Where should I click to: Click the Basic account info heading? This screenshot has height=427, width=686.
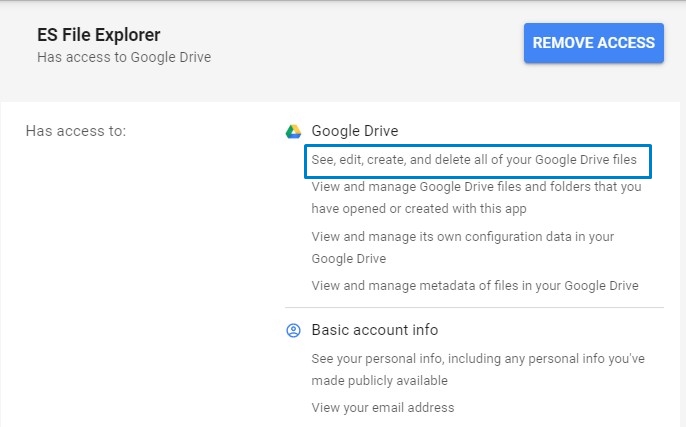pos(374,330)
